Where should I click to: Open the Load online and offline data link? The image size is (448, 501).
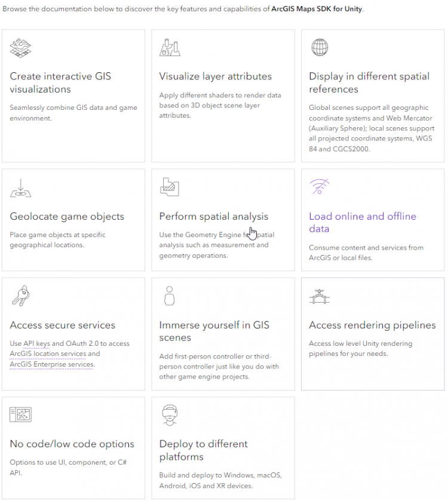(x=363, y=222)
